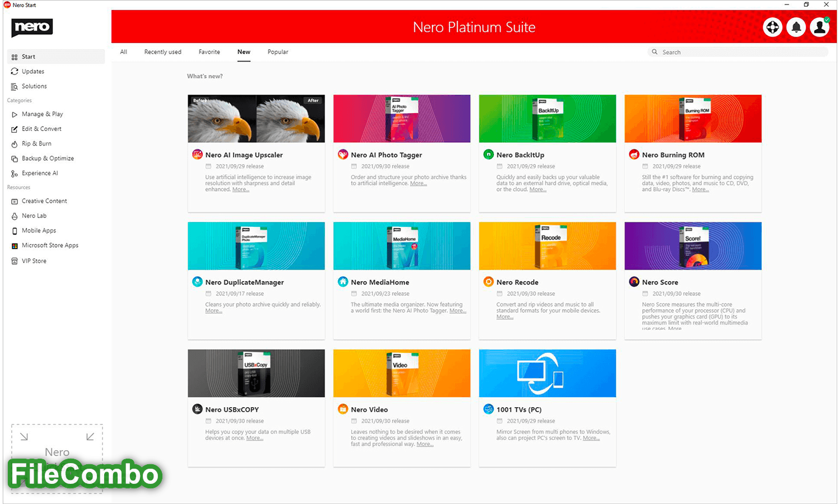Click the Rip & Burn flame icon
The image size is (840, 504).
[x=15, y=144]
